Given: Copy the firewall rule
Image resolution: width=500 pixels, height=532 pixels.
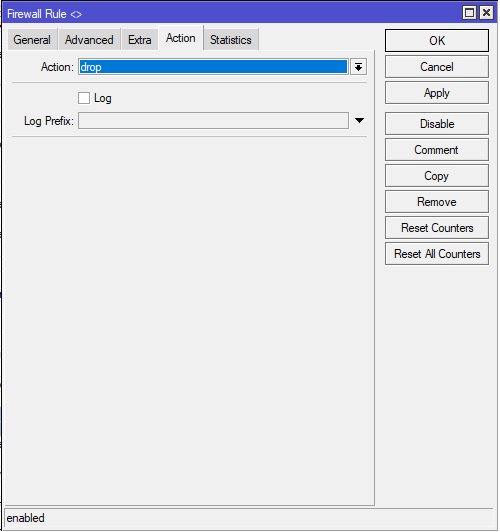Looking at the screenshot, I should click(437, 176).
